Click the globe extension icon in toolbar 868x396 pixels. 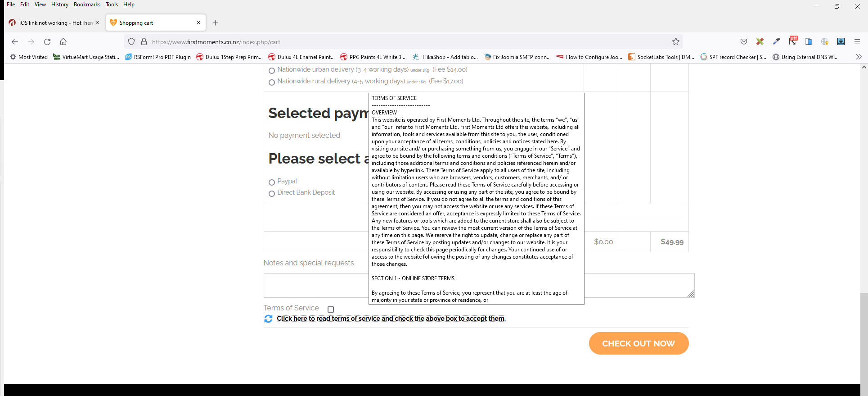pyautogui.click(x=825, y=41)
